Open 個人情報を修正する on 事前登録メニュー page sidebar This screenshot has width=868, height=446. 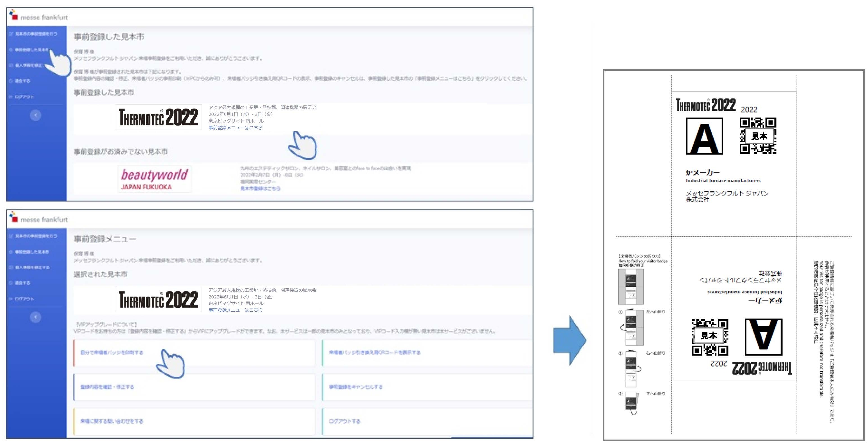tap(29, 267)
